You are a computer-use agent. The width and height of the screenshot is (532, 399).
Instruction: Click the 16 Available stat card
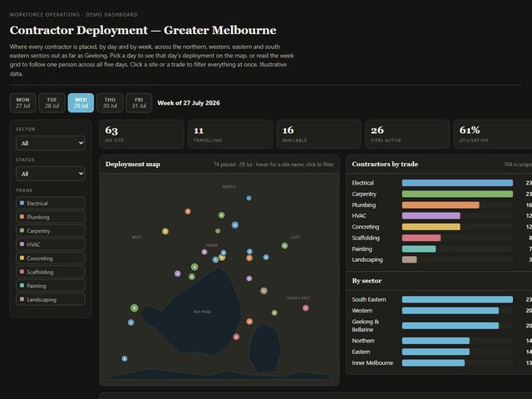pyautogui.click(x=319, y=134)
